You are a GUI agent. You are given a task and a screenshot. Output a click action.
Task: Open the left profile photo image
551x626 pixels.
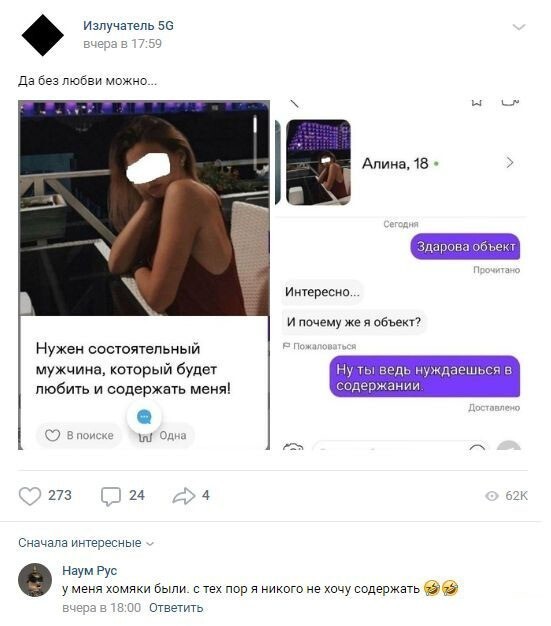(144, 208)
